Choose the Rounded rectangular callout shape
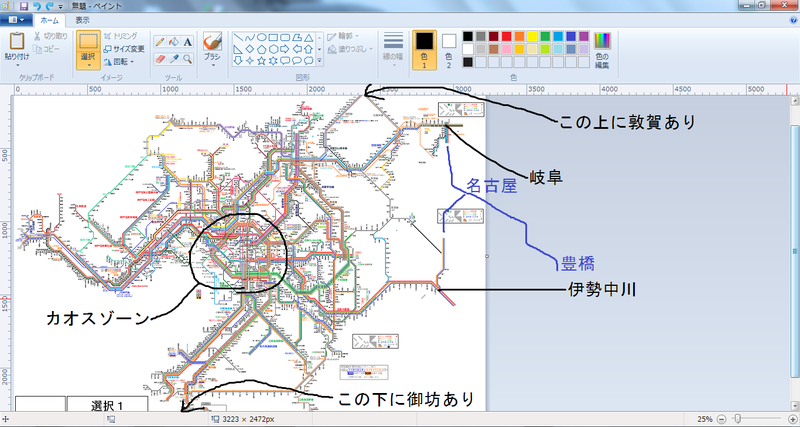Screen dimensions: 800x427 pyautogui.click(x=285, y=61)
